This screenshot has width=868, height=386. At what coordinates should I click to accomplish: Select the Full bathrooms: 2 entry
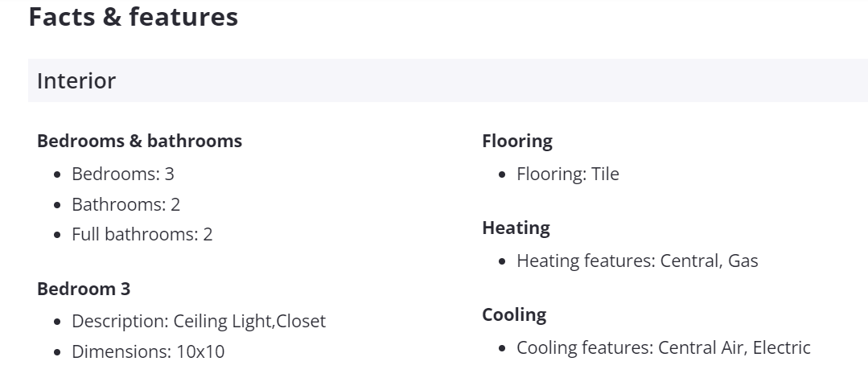pyautogui.click(x=142, y=235)
